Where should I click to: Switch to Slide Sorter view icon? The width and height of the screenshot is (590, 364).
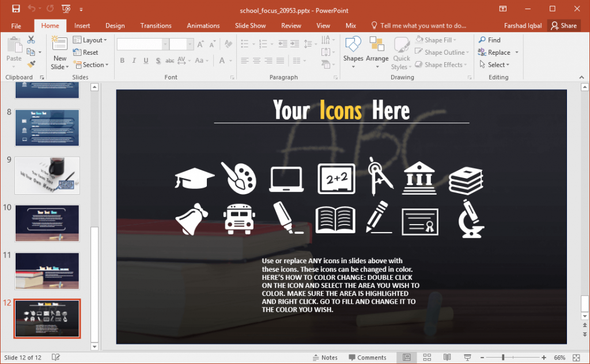pyautogui.click(x=427, y=357)
